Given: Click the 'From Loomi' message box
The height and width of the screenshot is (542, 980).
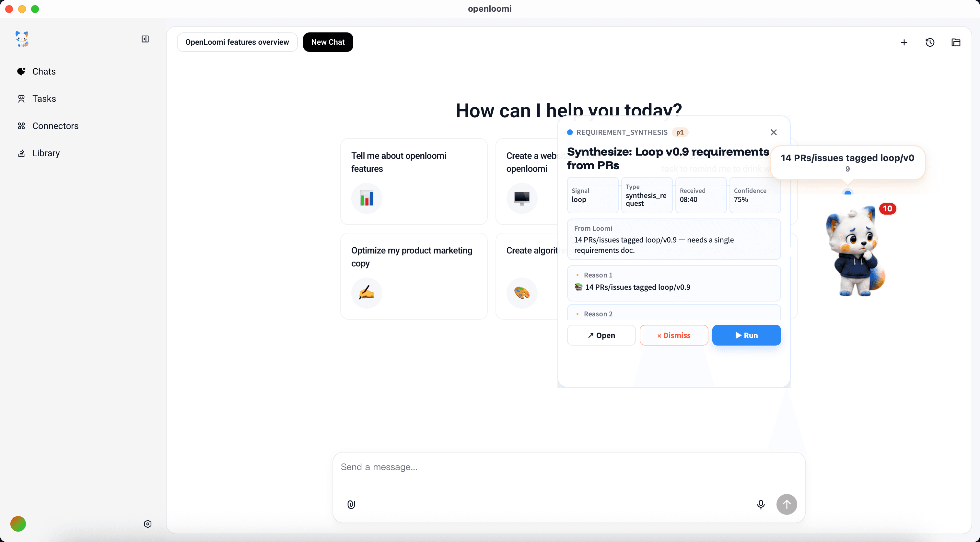Looking at the screenshot, I should (x=674, y=240).
